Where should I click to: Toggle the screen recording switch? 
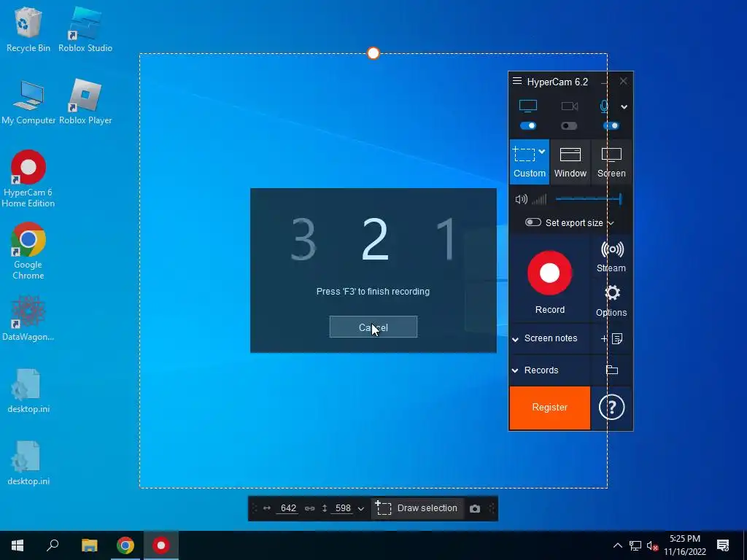(528, 125)
